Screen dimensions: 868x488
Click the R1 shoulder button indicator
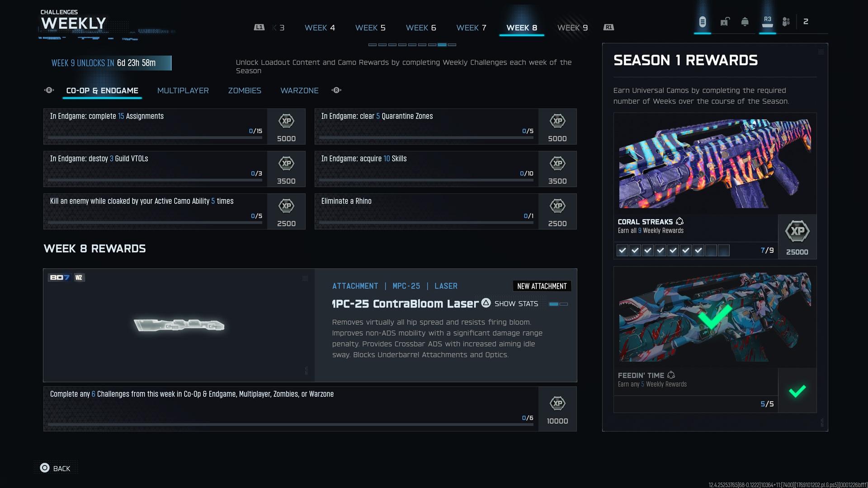[609, 27]
